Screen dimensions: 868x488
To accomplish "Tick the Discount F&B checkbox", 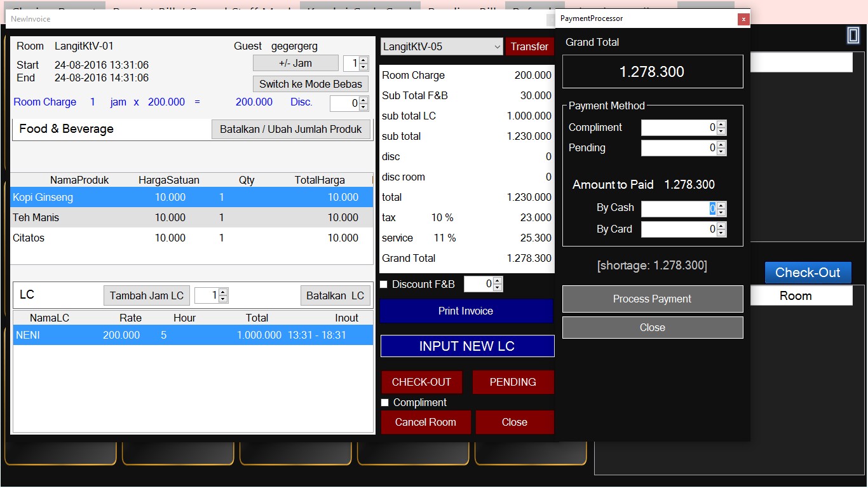I will 384,285.
